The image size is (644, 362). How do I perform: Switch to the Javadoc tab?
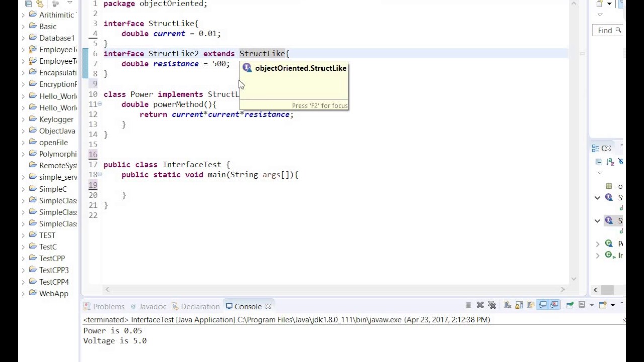click(148, 306)
